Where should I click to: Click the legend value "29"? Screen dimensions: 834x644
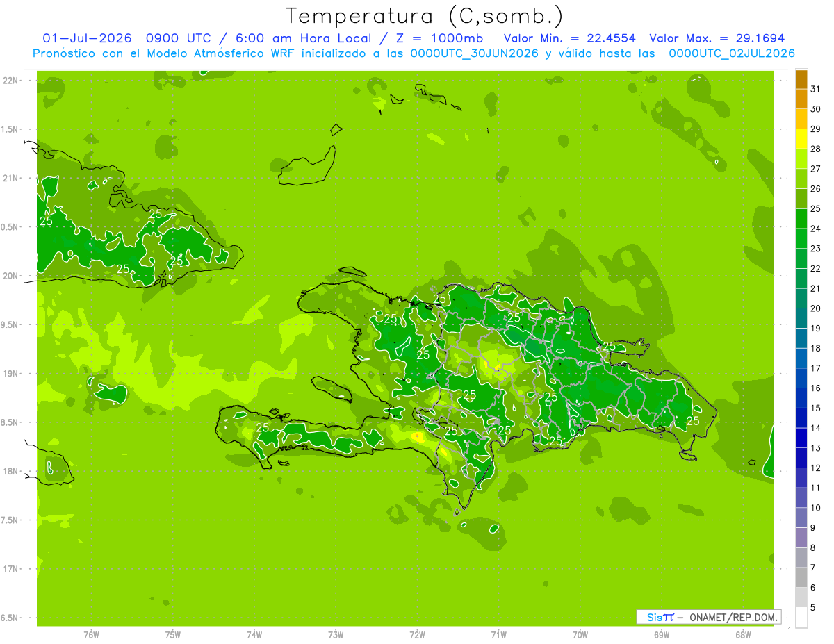pos(815,129)
